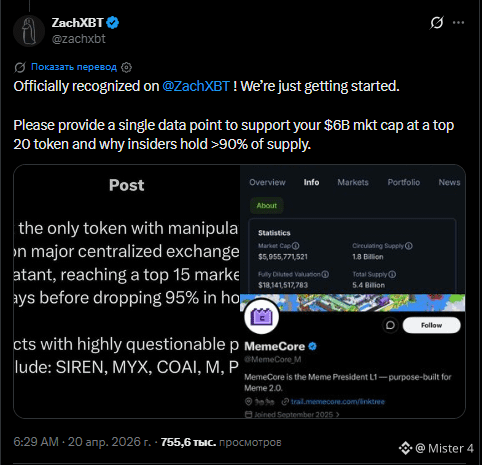Select the About pill button

[x=267, y=205]
